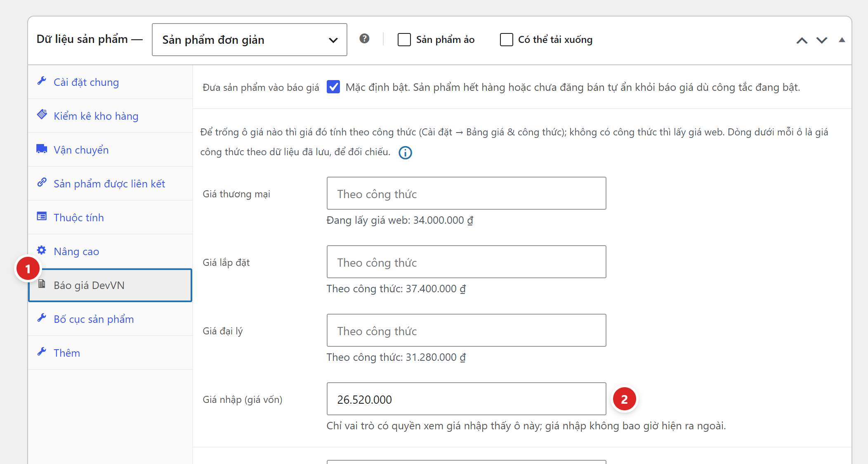Click the wrench icon next to Thêm
This screenshot has width=868, height=464.
tap(42, 352)
